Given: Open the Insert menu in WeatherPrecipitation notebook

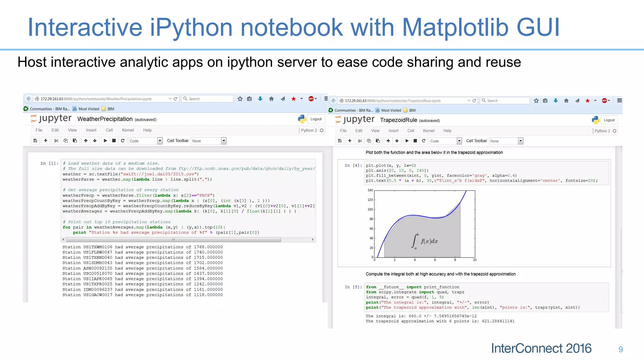Looking at the screenshot, I should tap(91, 130).
